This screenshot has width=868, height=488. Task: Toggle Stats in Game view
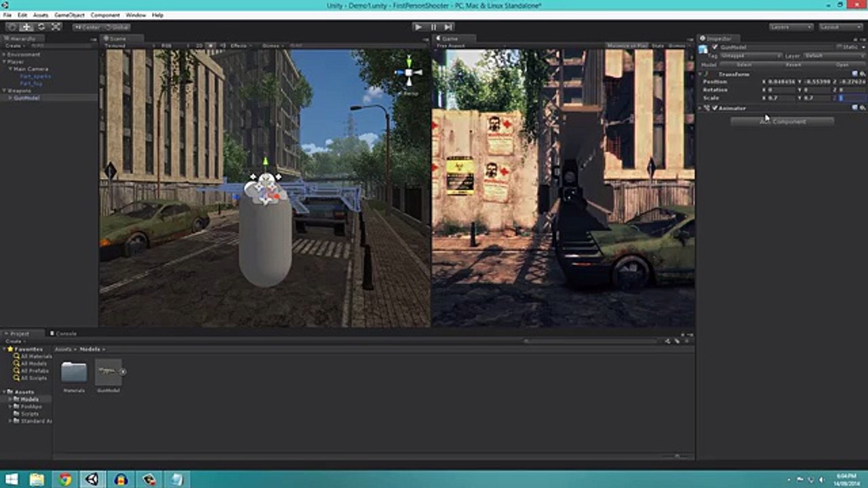tap(658, 46)
